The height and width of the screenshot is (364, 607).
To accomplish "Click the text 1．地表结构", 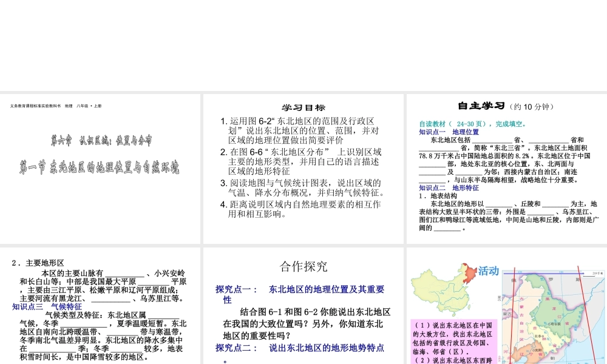I will (x=438, y=196).
